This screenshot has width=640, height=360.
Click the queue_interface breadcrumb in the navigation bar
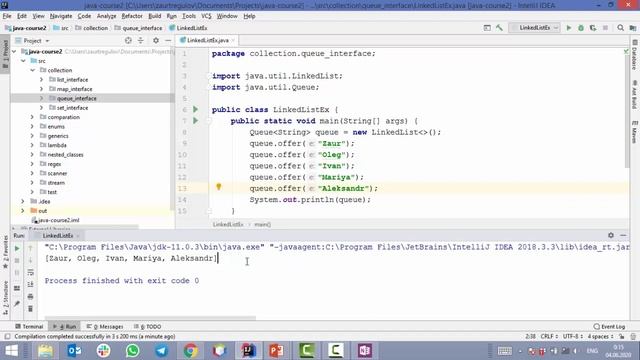(x=139, y=28)
